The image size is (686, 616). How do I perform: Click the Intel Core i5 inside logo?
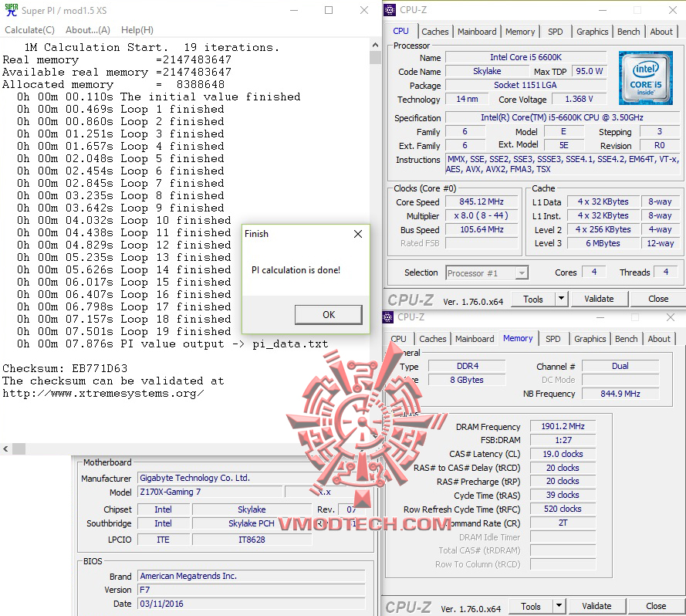tap(645, 79)
